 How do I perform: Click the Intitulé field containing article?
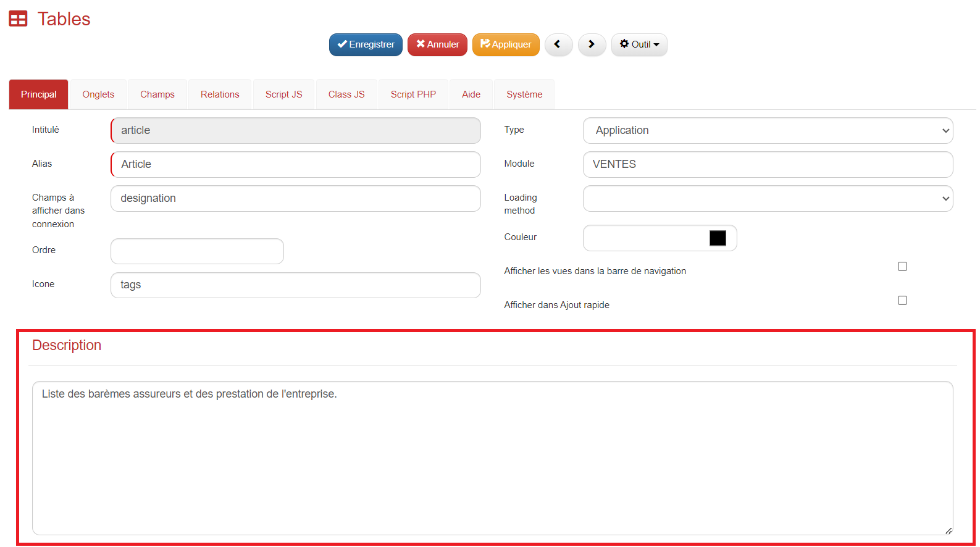pos(296,130)
